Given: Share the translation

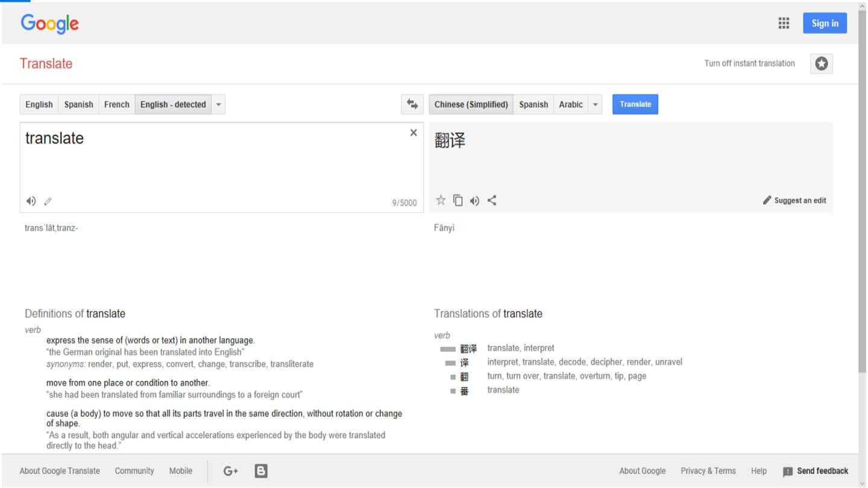Looking at the screenshot, I should pos(492,201).
